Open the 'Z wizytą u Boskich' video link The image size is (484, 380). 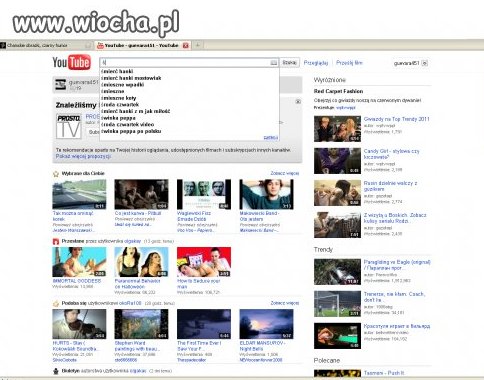(x=395, y=218)
